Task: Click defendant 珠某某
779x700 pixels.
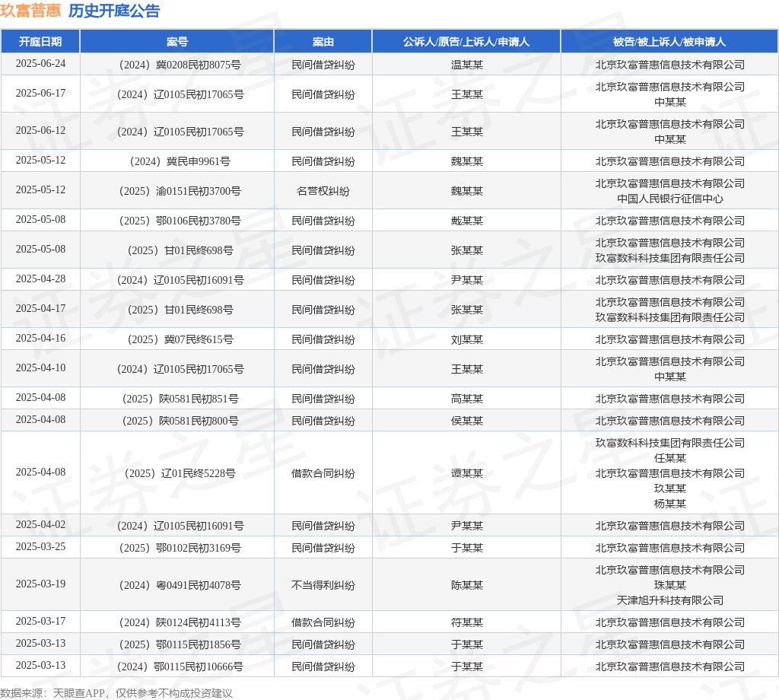Action: 669,585
